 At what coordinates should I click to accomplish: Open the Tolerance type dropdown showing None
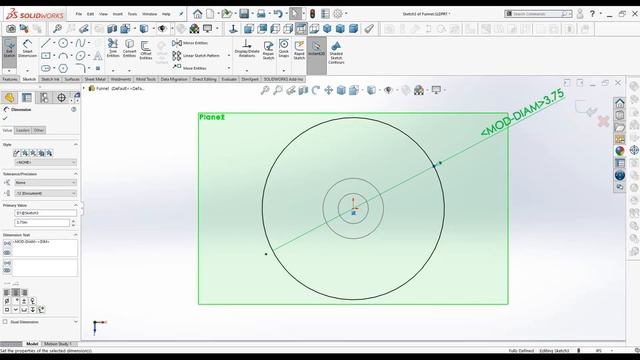click(x=45, y=182)
